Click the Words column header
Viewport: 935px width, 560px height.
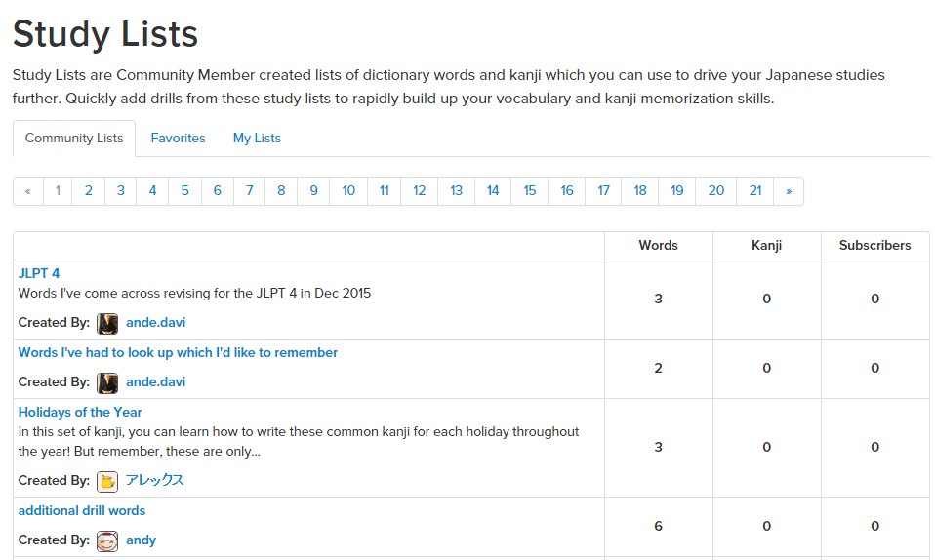tap(659, 246)
